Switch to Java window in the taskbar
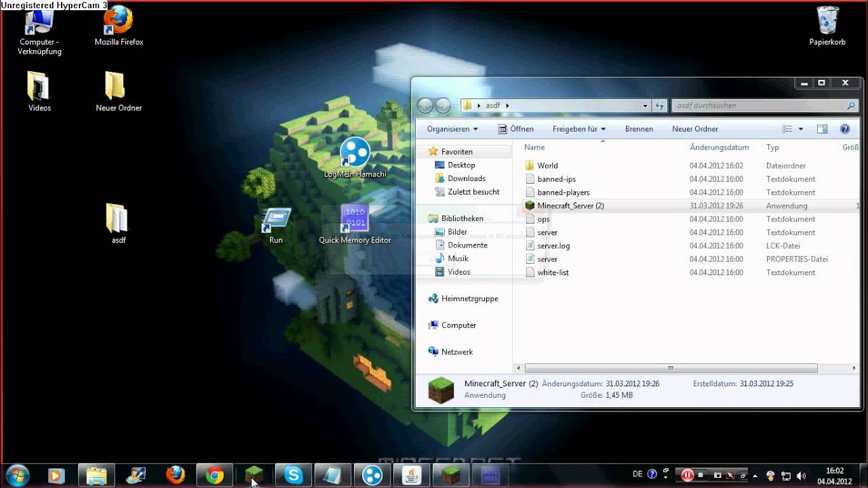 point(412,475)
